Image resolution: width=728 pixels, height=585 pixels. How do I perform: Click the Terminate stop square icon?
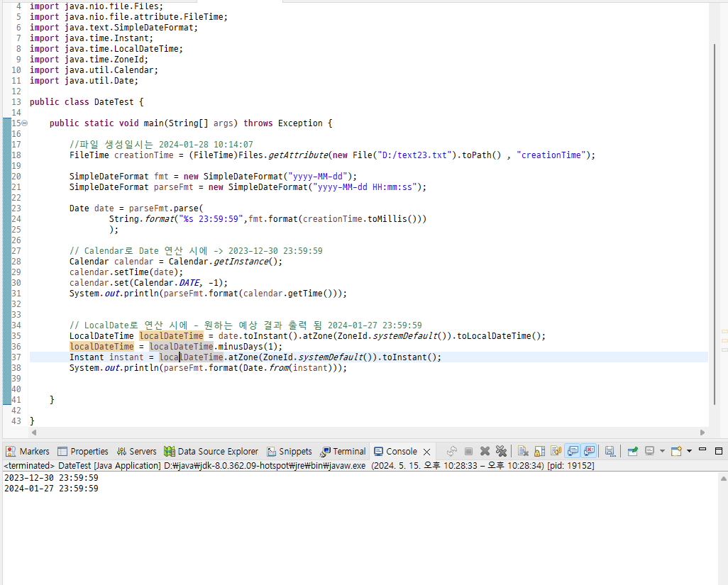(x=468, y=451)
